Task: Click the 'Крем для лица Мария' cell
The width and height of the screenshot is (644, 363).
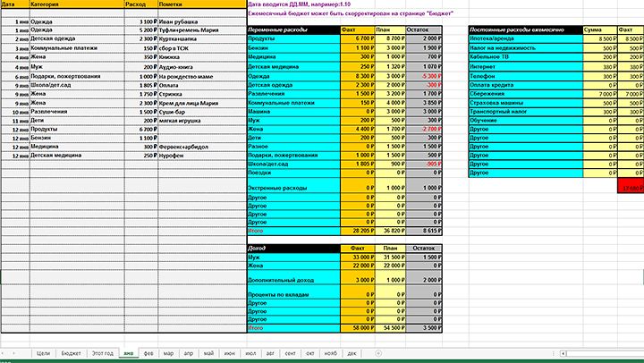Action: tap(202, 103)
